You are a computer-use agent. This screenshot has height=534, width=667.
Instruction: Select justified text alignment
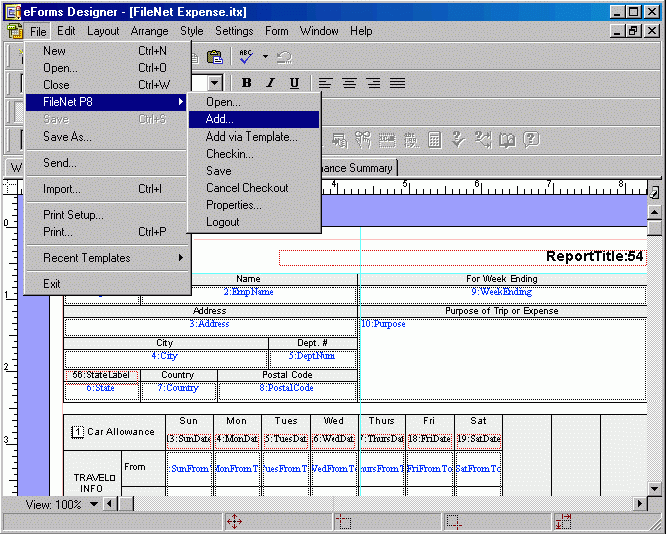click(x=397, y=83)
